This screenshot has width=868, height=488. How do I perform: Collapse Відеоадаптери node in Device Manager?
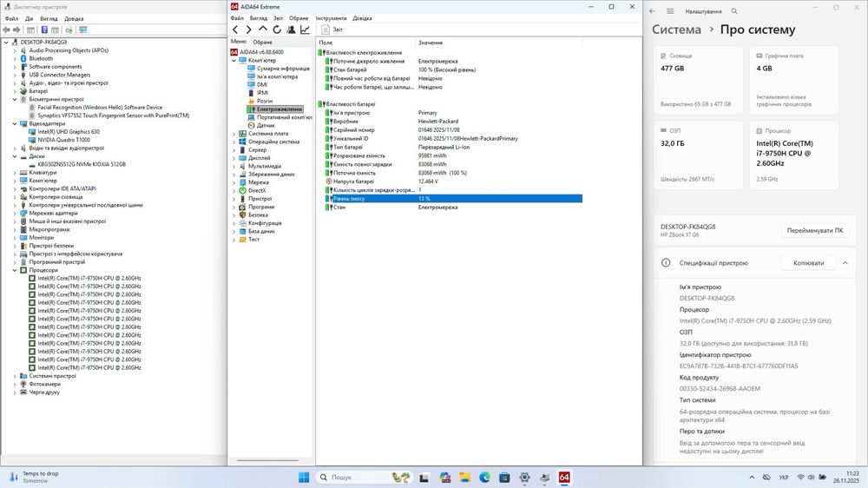pos(15,123)
